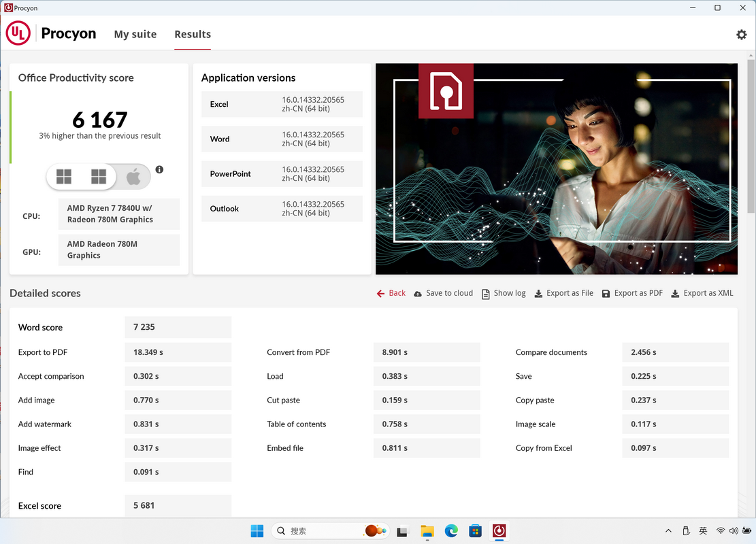756x544 pixels.
Task: Export the result as PDF
Action: tap(633, 293)
